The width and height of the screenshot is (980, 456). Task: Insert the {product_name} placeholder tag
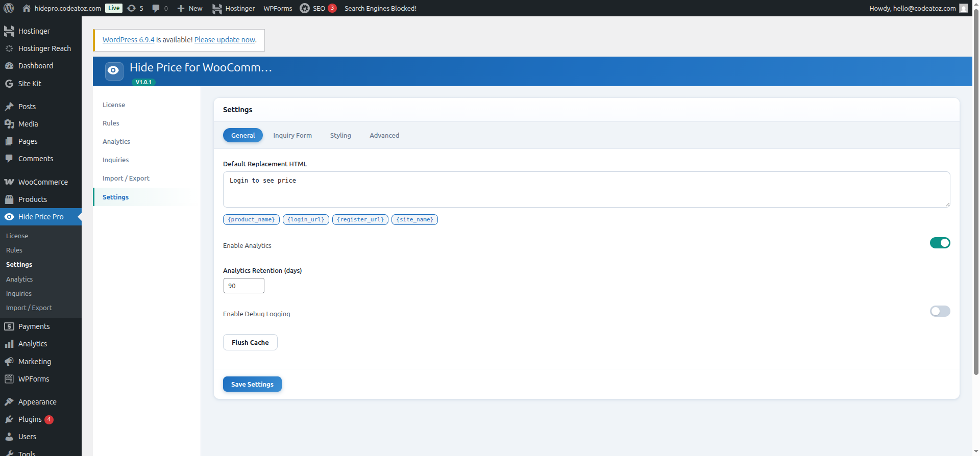(251, 219)
